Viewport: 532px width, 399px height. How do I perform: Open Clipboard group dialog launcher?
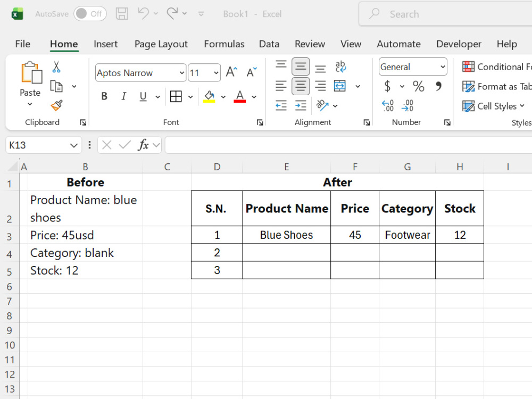pyautogui.click(x=83, y=122)
